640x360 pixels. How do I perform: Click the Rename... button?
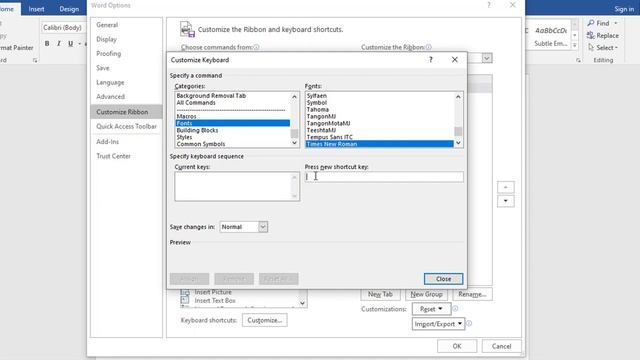[472, 294]
